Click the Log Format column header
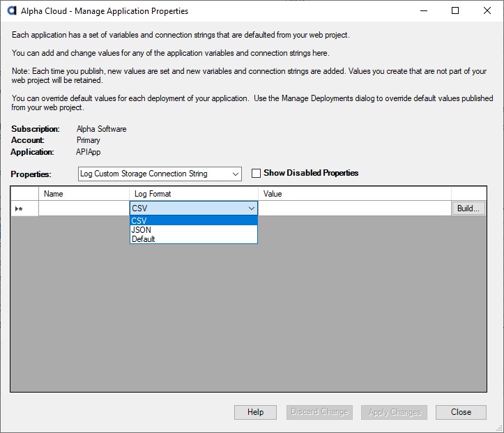Viewport: 504px width, 433px height. (194, 194)
